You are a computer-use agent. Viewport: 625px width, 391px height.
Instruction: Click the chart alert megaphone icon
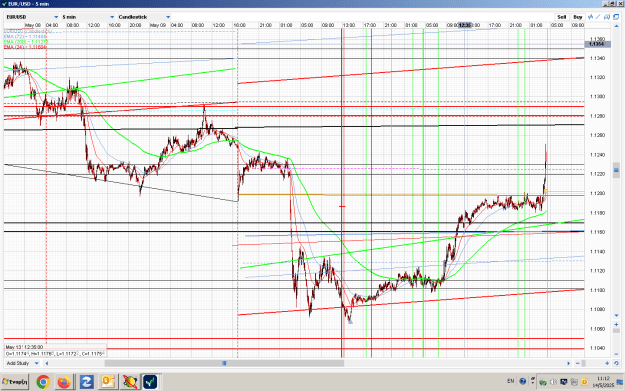tap(607, 17)
